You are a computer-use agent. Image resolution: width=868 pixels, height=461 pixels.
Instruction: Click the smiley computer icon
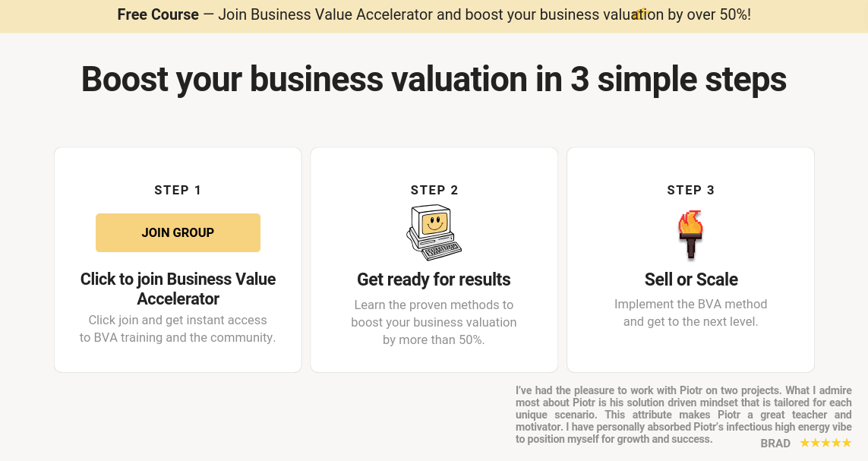pyautogui.click(x=434, y=232)
